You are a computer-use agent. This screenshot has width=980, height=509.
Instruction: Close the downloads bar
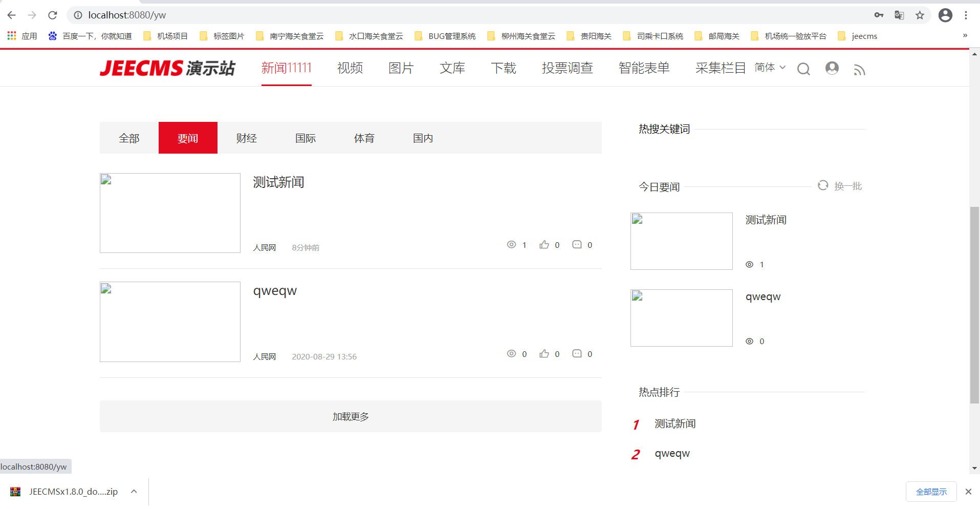point(968,492)
